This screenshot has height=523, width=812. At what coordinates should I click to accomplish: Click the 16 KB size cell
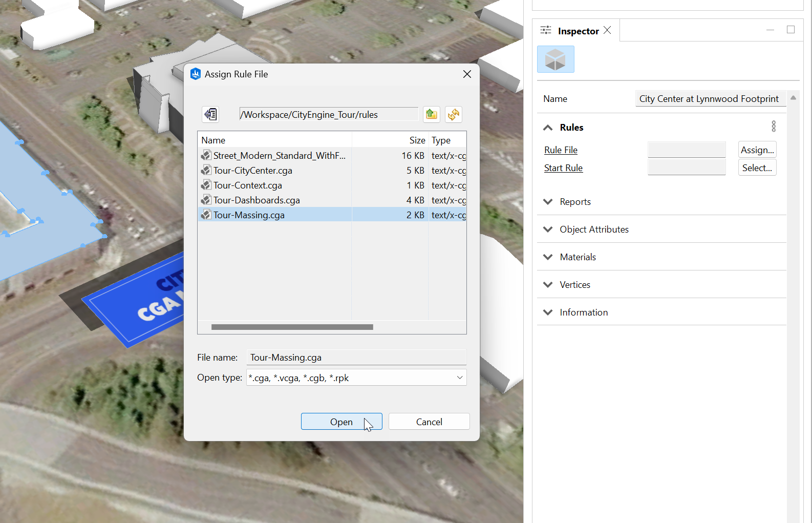pyautogui.click(x=413, y=155)
